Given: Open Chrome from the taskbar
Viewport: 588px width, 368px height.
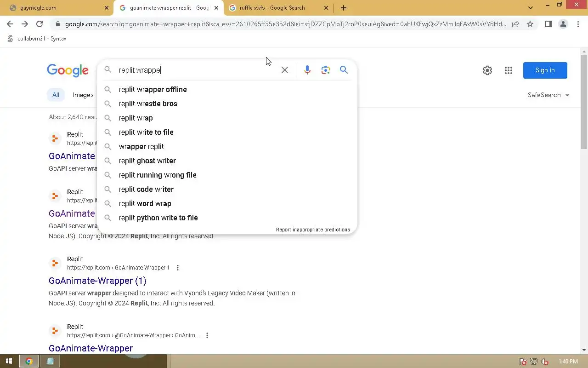Looking at the screenshot, I should [29, 362].
